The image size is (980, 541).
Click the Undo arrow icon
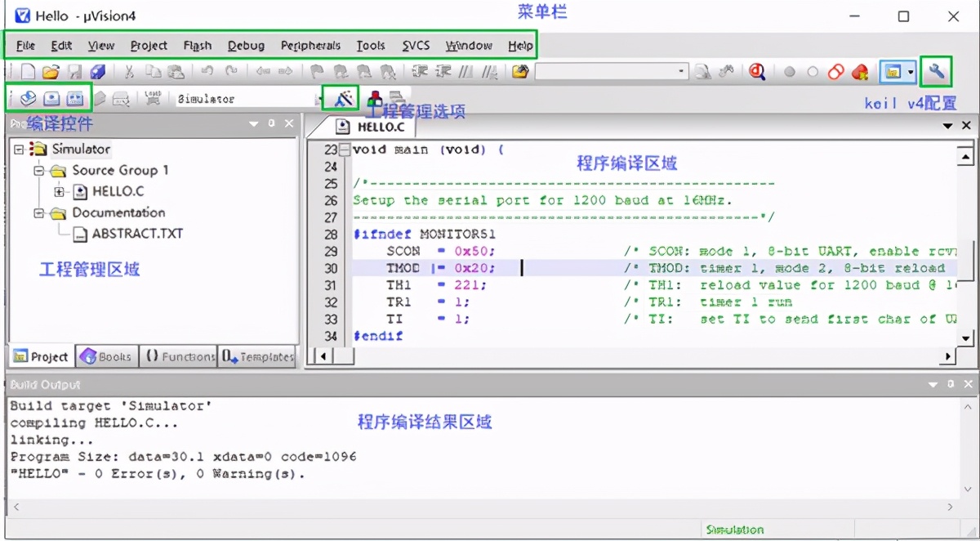(207, 71)
